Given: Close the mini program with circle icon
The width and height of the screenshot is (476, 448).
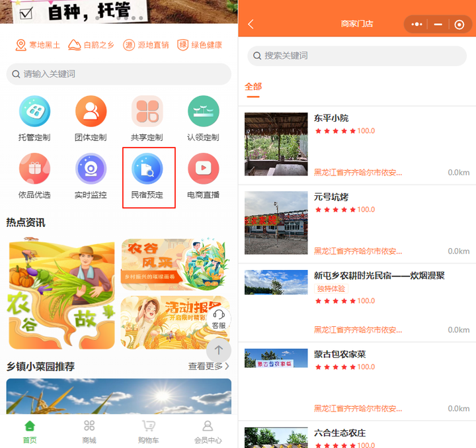Looking at the screenshot, I should click(x=459, y=24).
